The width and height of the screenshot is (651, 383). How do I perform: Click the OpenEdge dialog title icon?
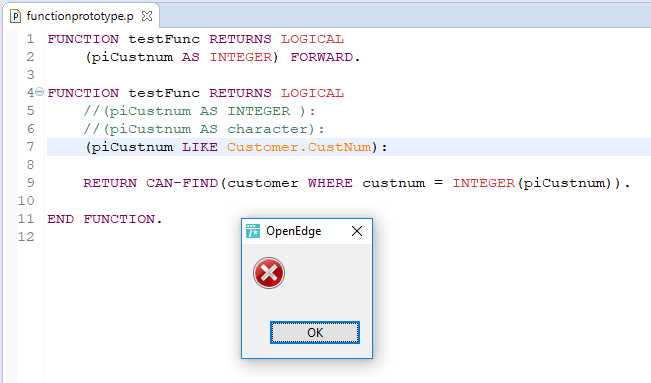(253, 231)
